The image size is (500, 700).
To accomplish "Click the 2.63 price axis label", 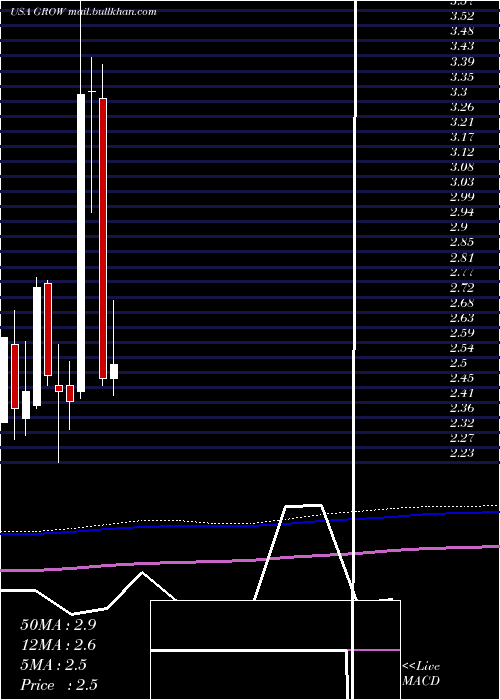I will [462, 318].
